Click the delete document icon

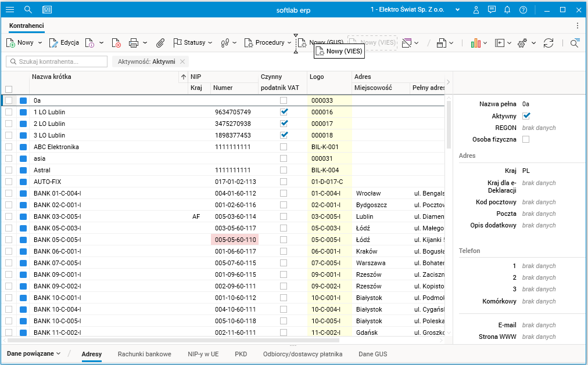[x=116, y=43]
